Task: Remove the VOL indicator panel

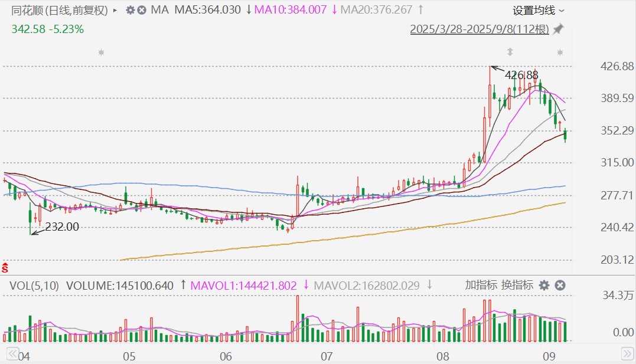Action: (x=560, y=286)
